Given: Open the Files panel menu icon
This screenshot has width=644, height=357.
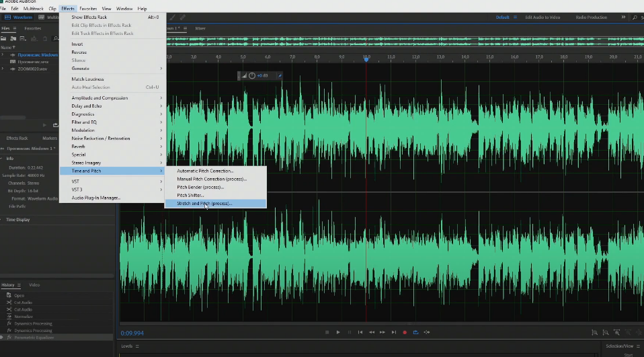Looking at the screenshot, I should click(x=14, y=28).
